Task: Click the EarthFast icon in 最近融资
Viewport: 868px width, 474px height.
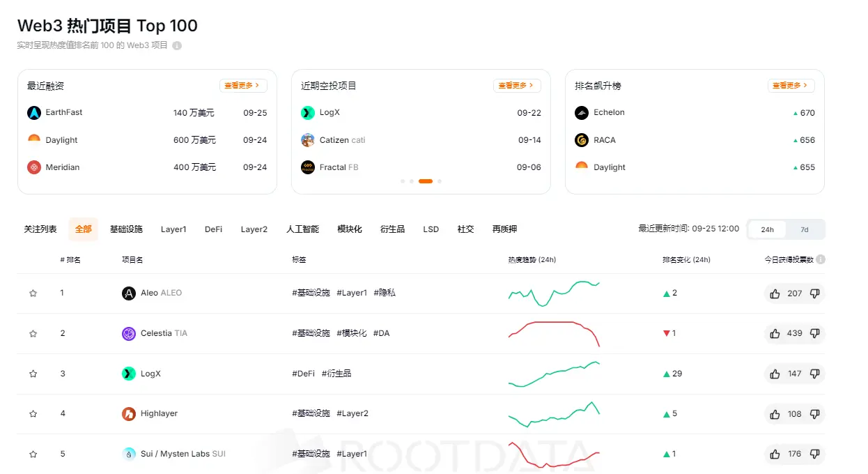Action: click(33, 112)
